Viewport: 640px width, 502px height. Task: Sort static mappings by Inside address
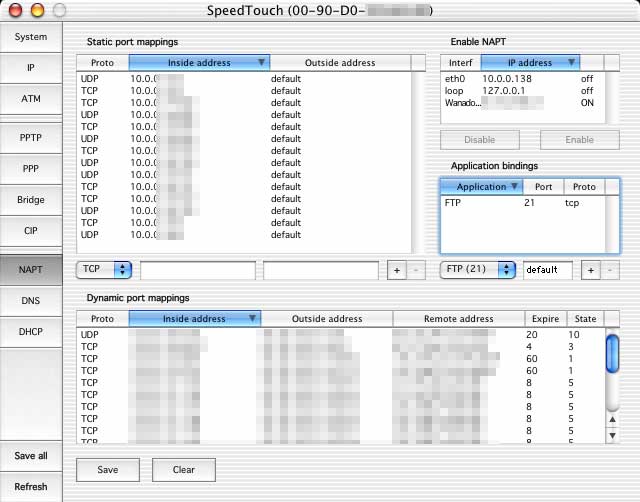tap(199, 63)
